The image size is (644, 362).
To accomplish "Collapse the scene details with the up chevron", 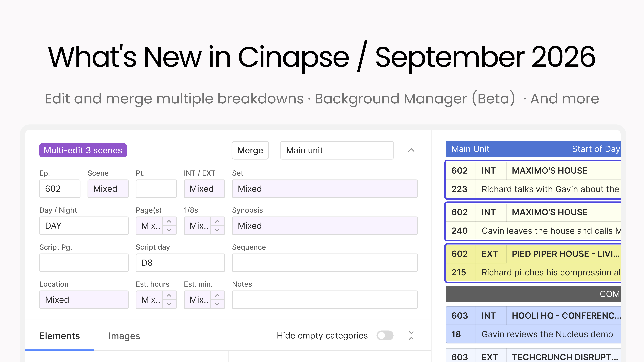I will click(411, 150).
